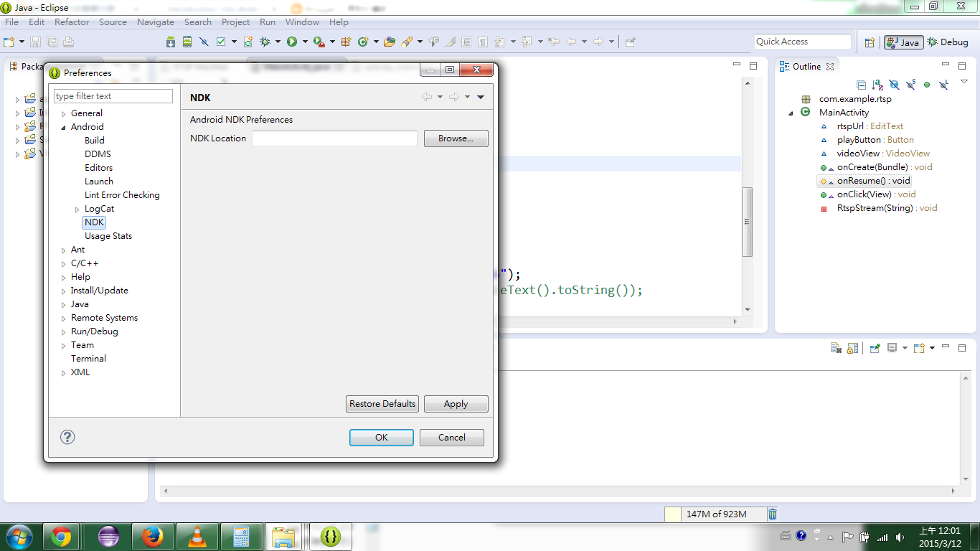
Task: Click the Run Garbage Collector trash icon
Action: point(772,514)
